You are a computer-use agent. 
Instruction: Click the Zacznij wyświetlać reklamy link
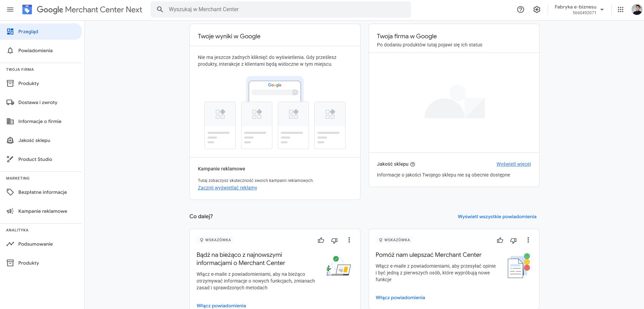[227, 188]
